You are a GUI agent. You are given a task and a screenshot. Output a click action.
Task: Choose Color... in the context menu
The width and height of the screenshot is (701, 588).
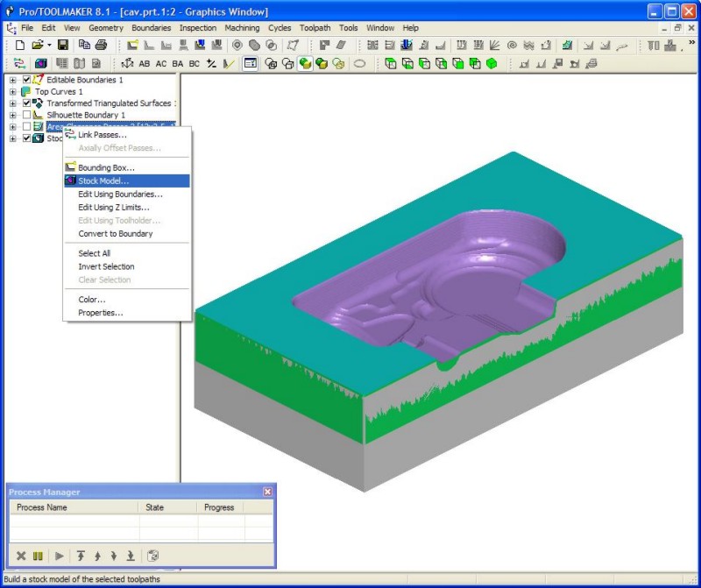tap(127, 300)
